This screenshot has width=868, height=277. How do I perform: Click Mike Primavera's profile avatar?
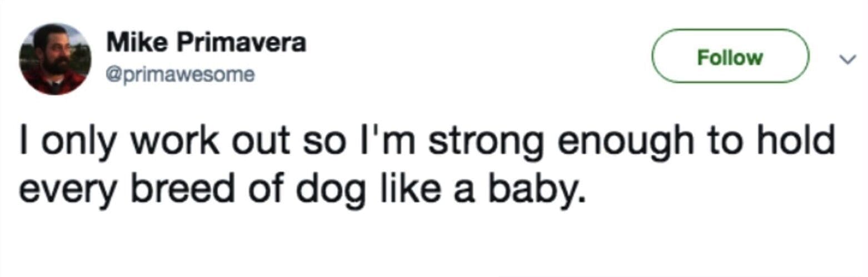pyautogui.click(x=54, y=60)
